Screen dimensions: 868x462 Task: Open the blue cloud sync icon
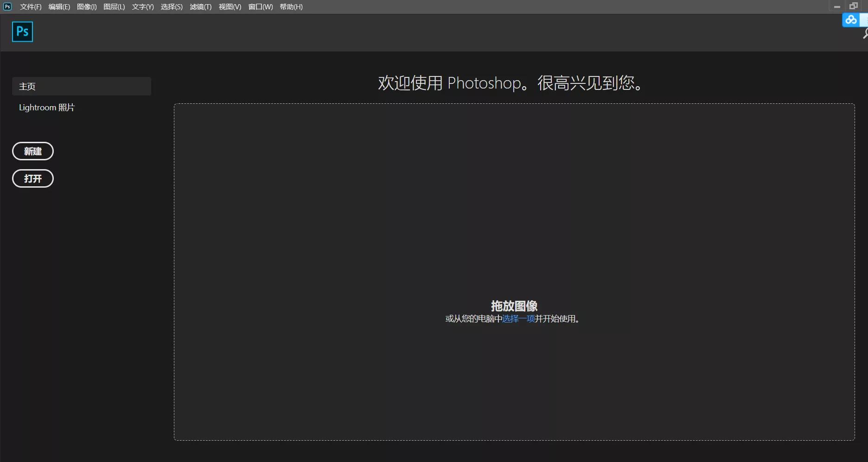click(851, 20)
